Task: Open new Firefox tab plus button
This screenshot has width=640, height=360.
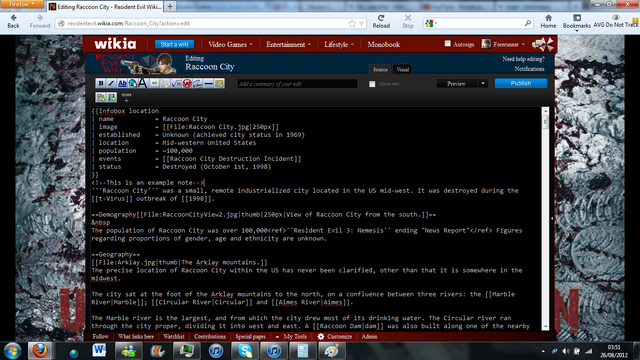Action: [170, 7]
